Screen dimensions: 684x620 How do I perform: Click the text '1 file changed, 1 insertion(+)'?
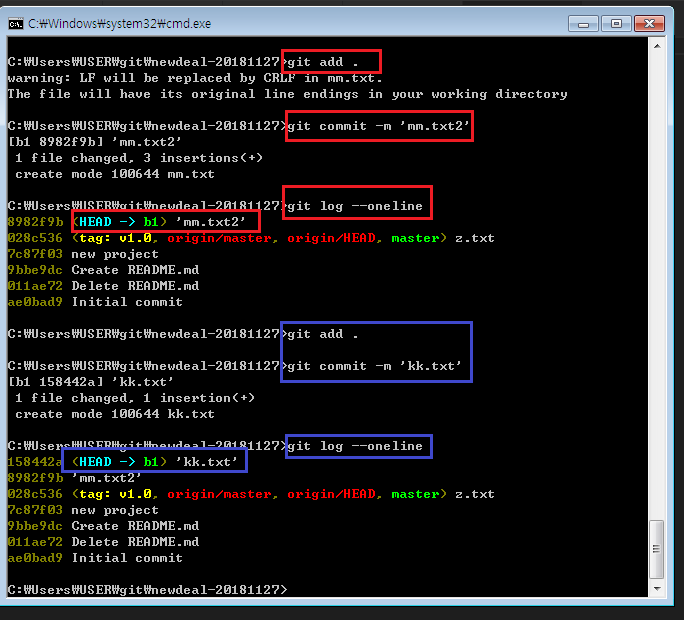coord(135,398)
